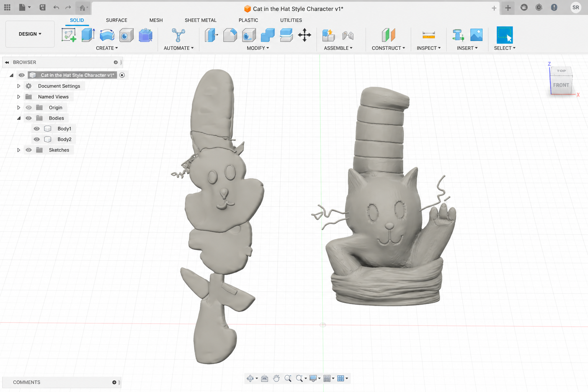Open the MODIFY dropdown menu

[x=258, y=48]
